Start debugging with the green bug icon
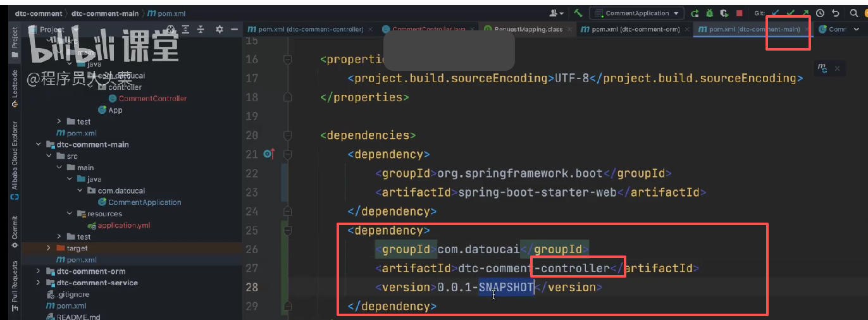The image size is (868, 320). coord(709,13)
